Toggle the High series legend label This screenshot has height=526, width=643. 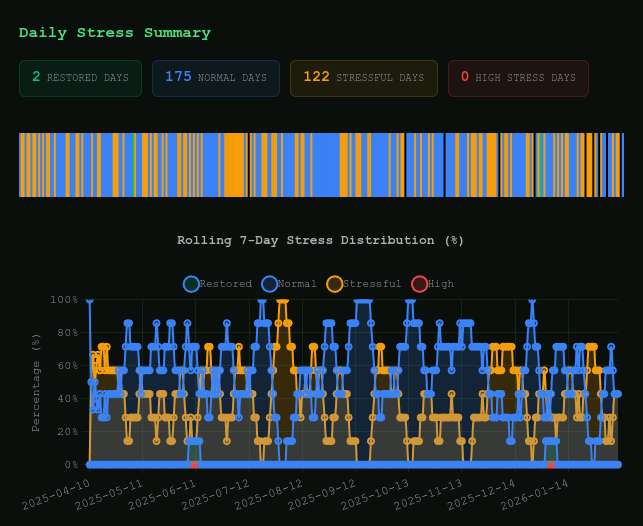[x=440, y=284]
